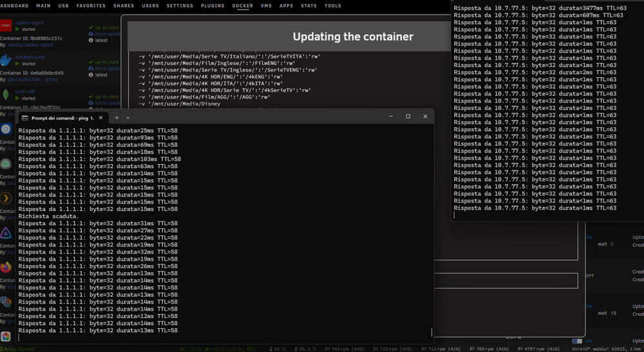Click the '/FilmENG' volume mapping line
Image resolution: width=644 pixels, height=352 pixels.
[x=217, y=63]
